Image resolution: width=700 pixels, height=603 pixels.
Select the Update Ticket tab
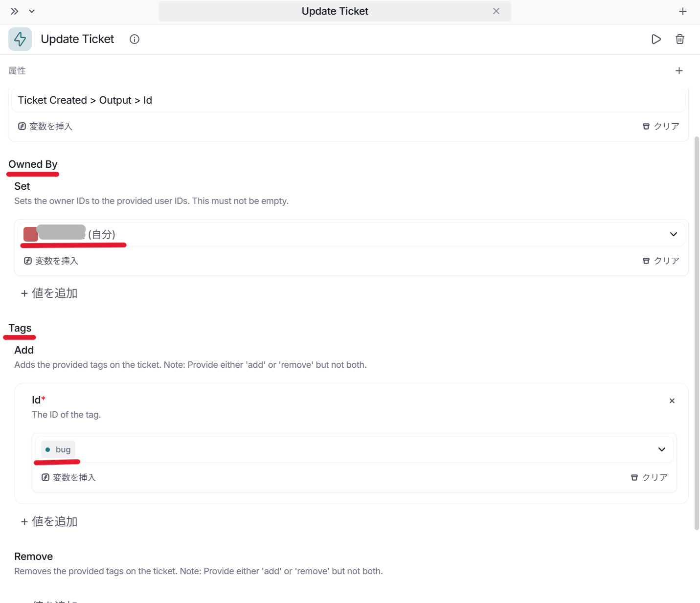click(x=335, y=11)
